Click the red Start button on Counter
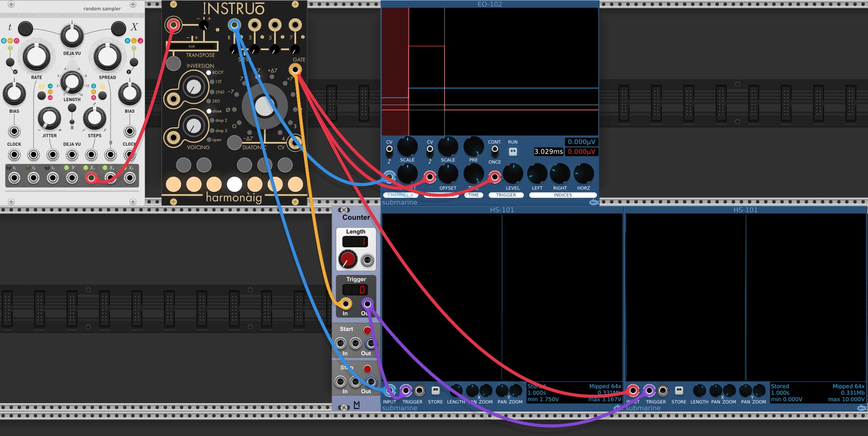Image resolution: width=868 pixels, height=436 pixels. [368, 330]
